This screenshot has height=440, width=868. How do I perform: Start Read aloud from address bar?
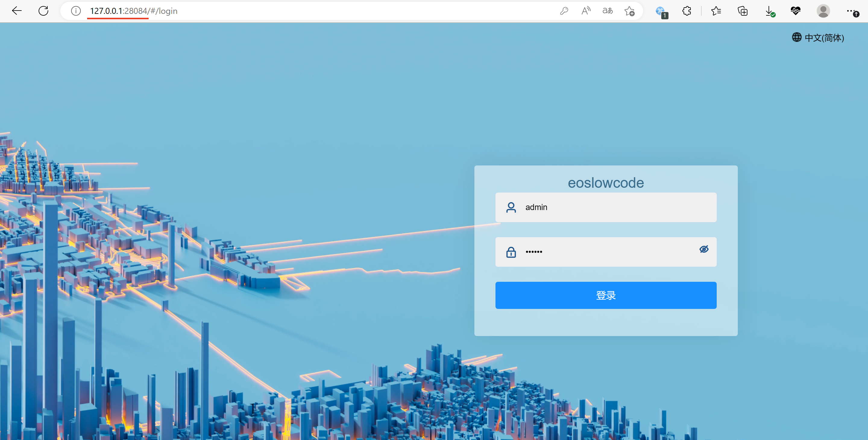[586, 11]
